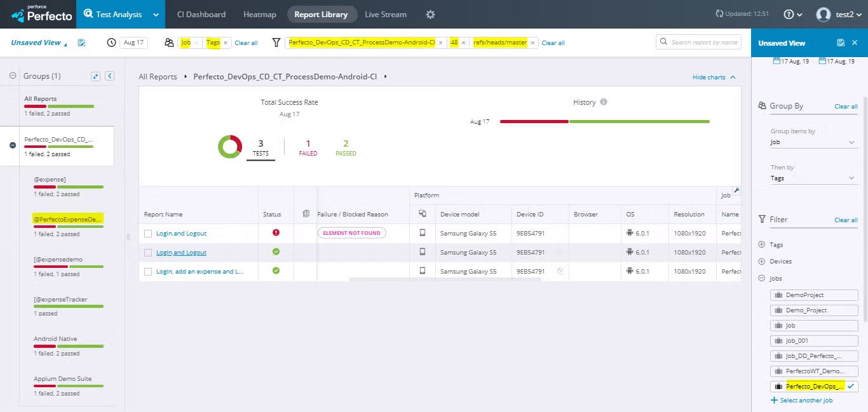The image size is (868, 412).
Task: Open the table column settings wrench icon
Action: [x=736, y=190]
